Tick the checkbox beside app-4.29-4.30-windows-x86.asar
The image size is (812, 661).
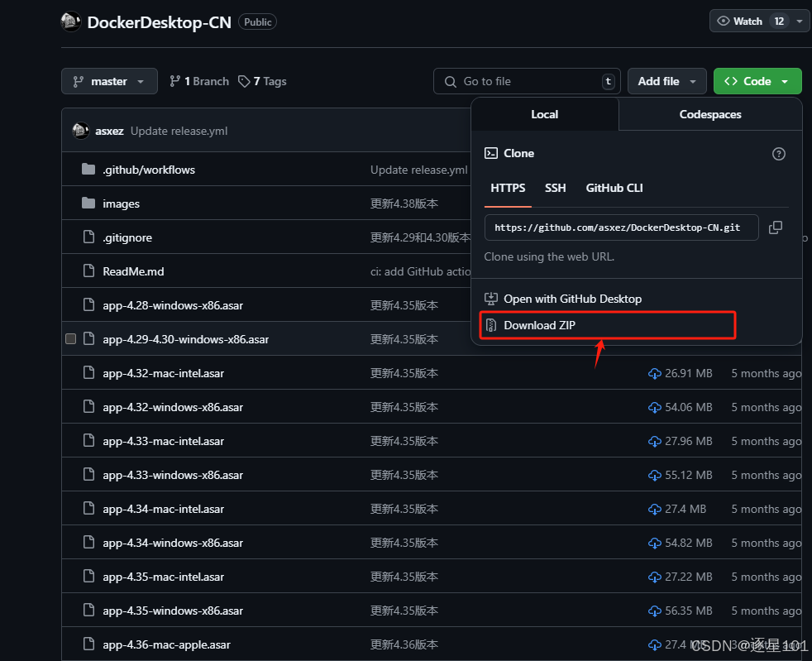click(71, 339)
